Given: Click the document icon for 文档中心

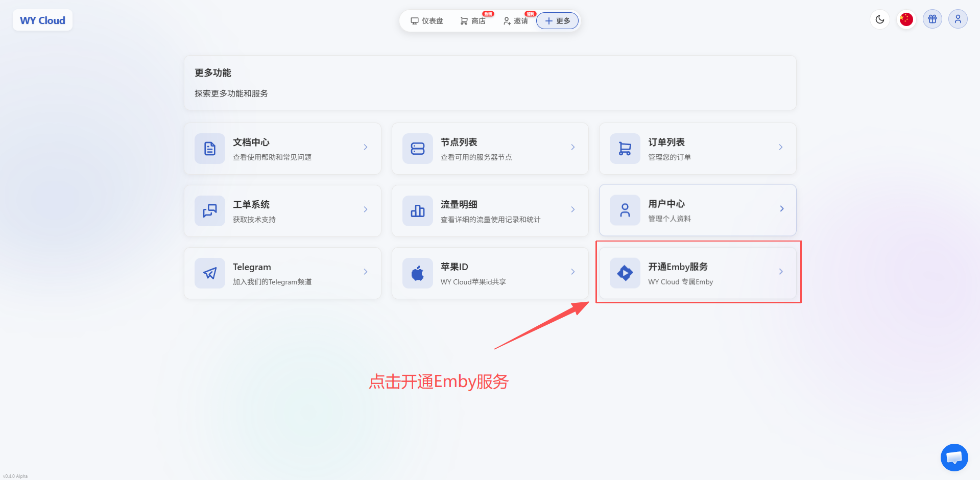Looking at the screenshot, I should [x=209, y=149].
